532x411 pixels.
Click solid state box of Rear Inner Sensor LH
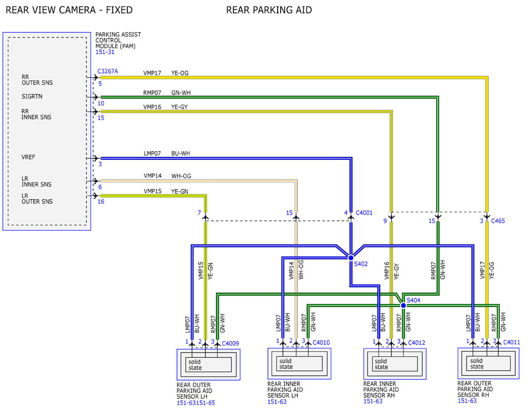pyautogui.click(x=299, y=364)
